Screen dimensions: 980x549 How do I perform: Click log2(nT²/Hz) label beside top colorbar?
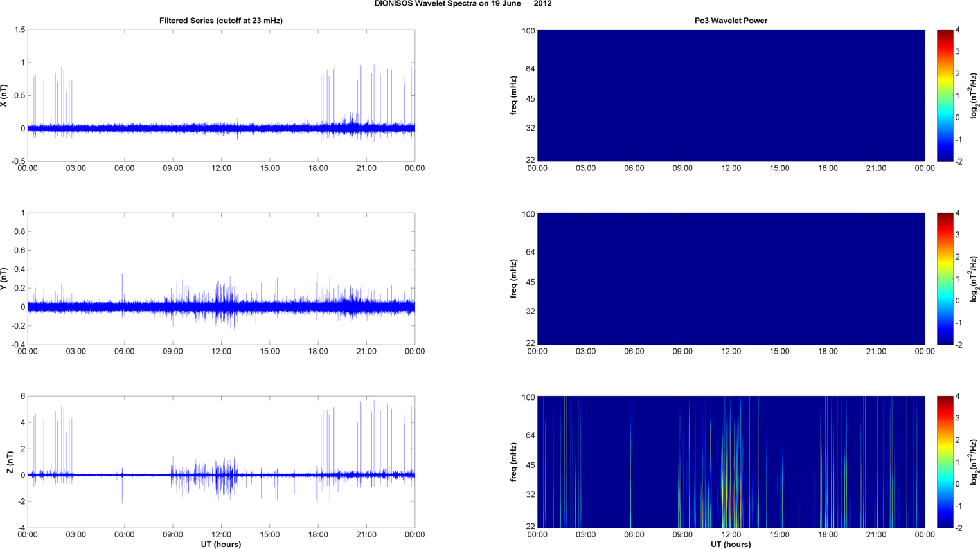click(974, 96)
